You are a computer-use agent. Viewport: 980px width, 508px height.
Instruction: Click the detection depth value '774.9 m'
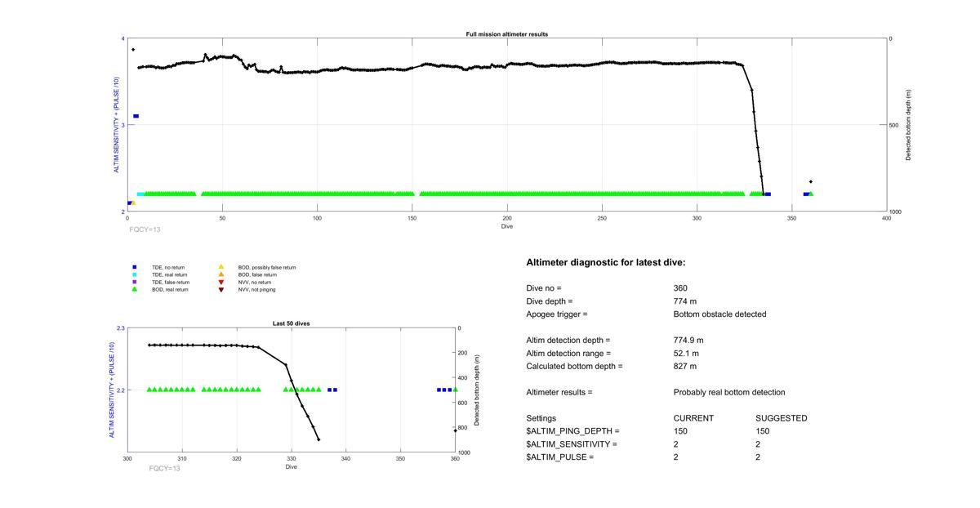[x=688, y=341]
